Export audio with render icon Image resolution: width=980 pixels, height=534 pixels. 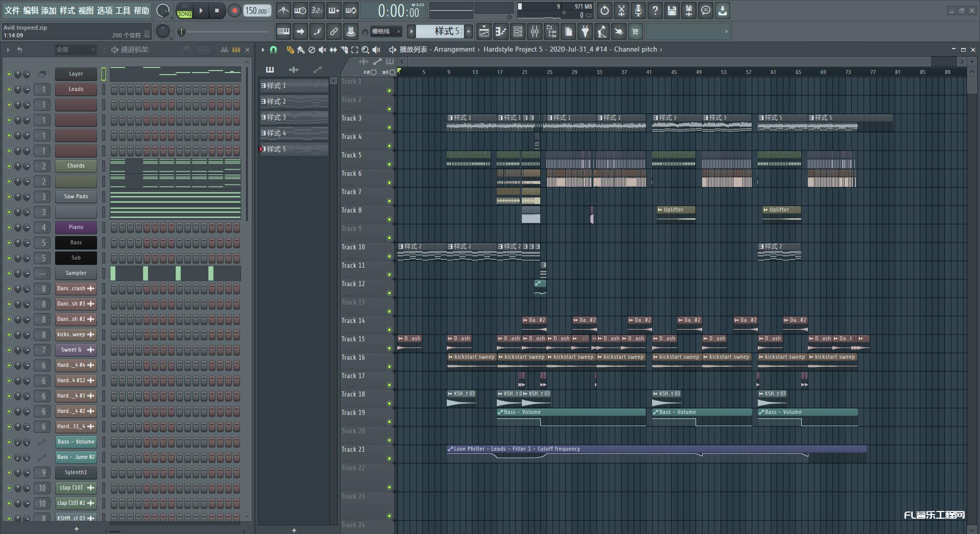(x=689, y=10)
